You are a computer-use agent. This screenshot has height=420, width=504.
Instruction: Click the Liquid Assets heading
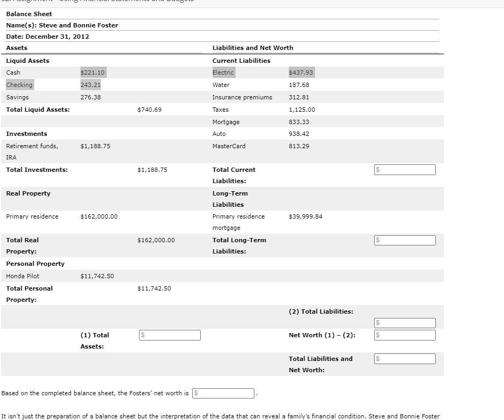(28, 61)
